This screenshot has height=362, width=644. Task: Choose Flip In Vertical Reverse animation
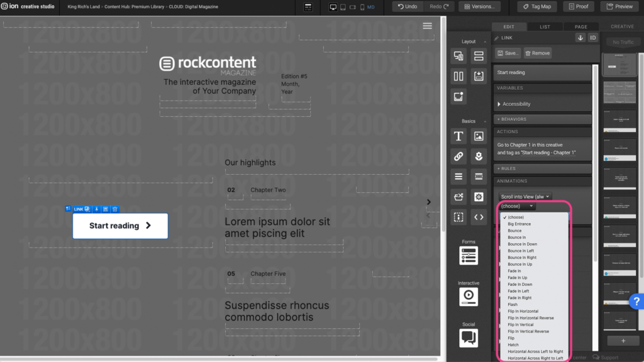[535, 332]
